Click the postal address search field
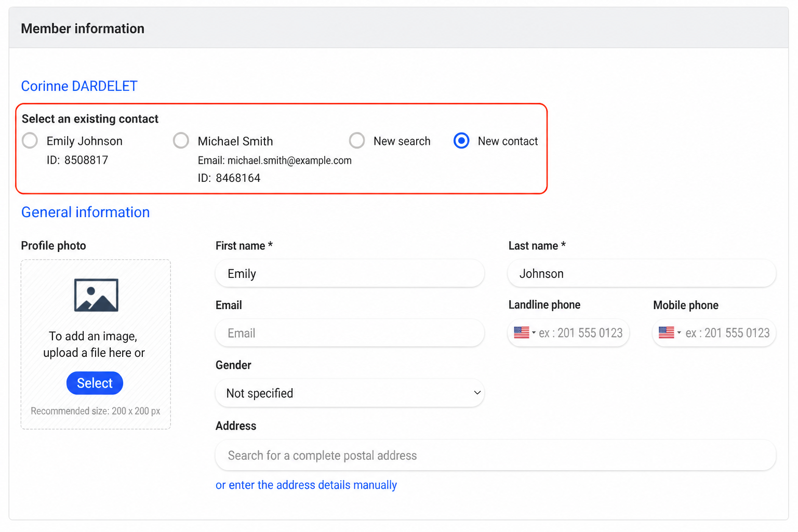 (x=496, y=455)
